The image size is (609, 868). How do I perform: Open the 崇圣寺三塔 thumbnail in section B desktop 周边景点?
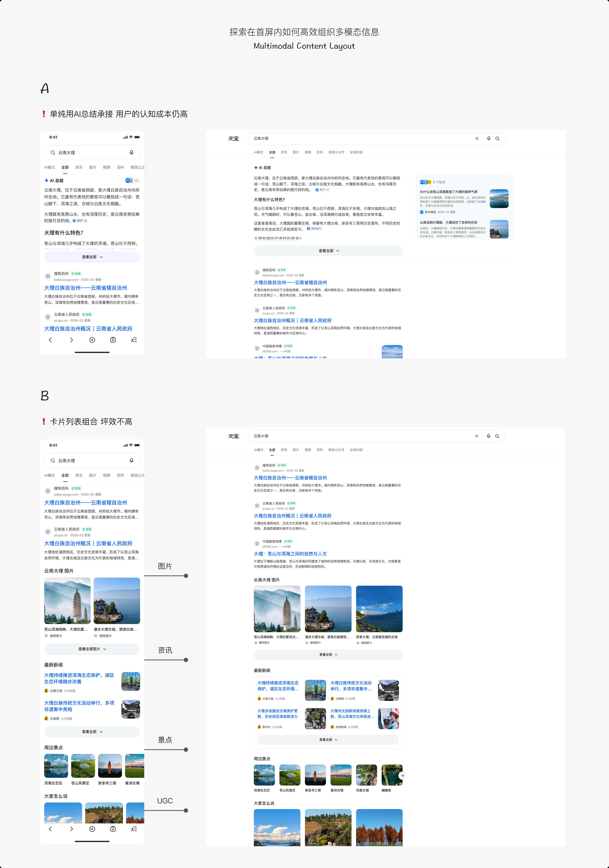[x=315, y=775]
